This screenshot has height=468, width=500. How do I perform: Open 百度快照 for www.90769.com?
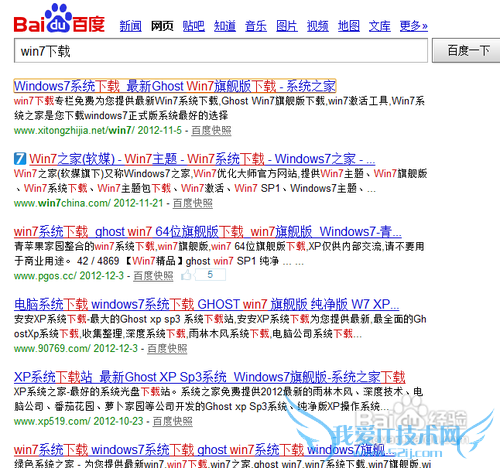(167, 349)
